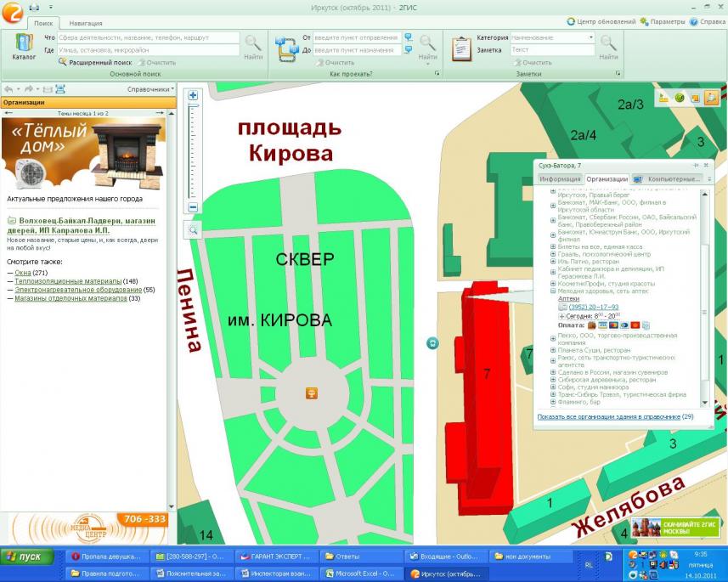Pin the Сухэ-Батора, 7 building card
728x582 pixels.
(x=696, y=166)
